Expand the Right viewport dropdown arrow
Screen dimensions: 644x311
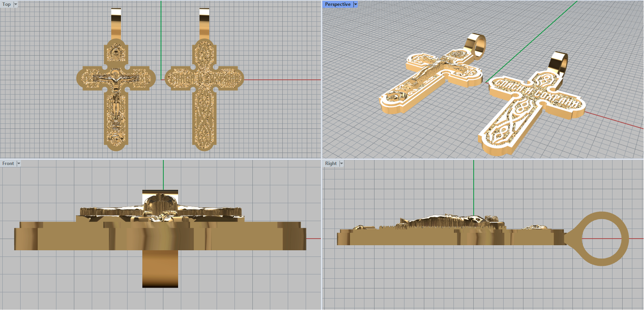341,164
